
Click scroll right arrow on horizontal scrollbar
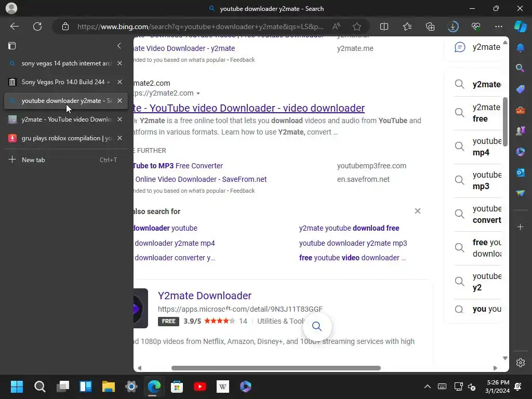(495, 368)
